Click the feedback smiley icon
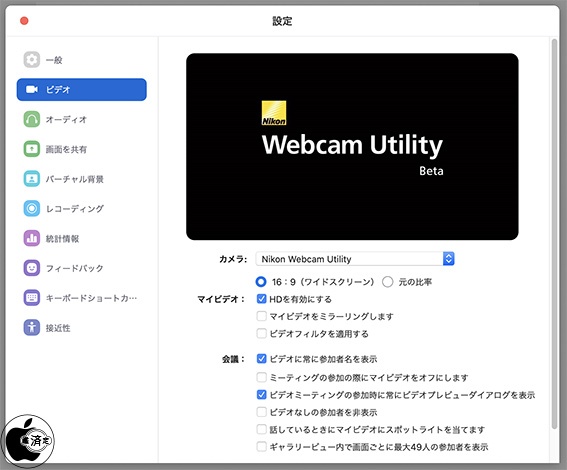The image size is (567, 470). (x=32, y=268)
